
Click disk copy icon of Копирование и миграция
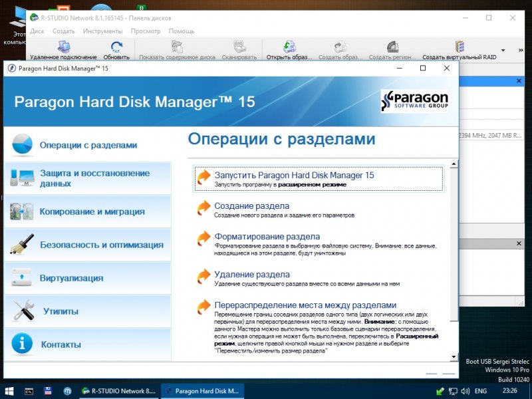pos(21,211)
